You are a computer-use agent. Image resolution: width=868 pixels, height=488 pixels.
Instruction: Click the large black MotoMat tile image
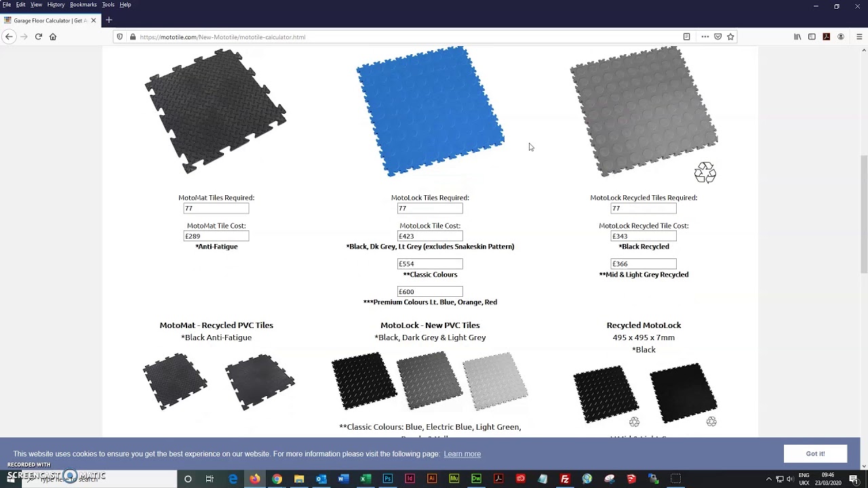(x=216, y=112)
